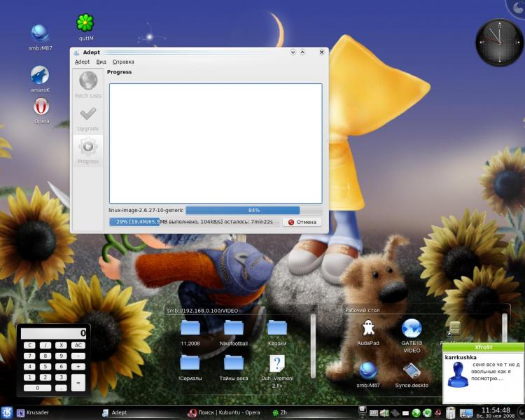Open the !Сериалы folder
525x420 pixels.
point(190,363)
